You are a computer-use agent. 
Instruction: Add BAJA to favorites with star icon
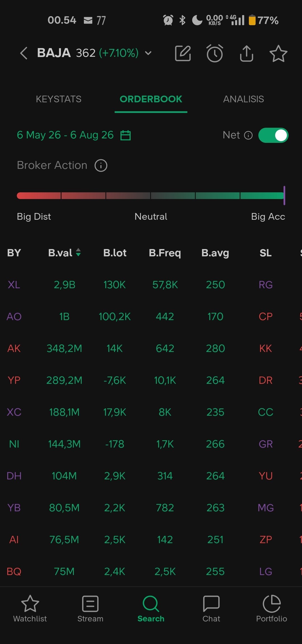[x=278, y=53]
